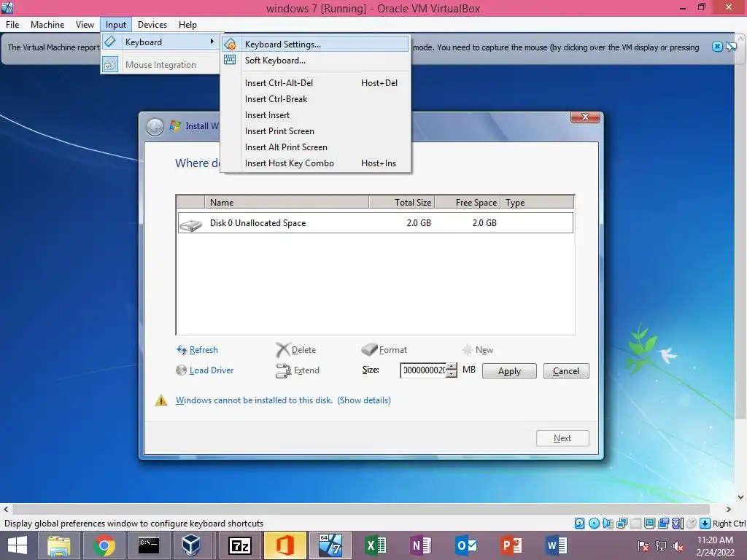The width and height of the screenshot is (747, 560).
Task: Click the Extend partition option
Action: point(298,370)
